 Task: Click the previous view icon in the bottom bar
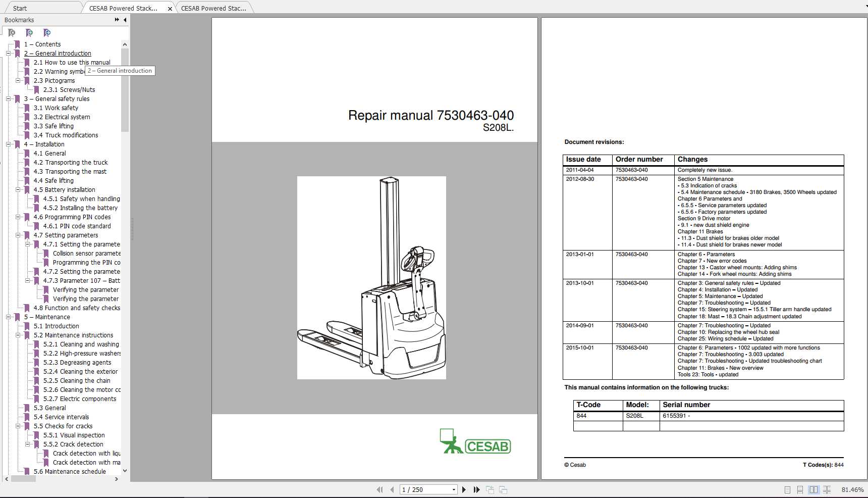click(x=490, y=489)
